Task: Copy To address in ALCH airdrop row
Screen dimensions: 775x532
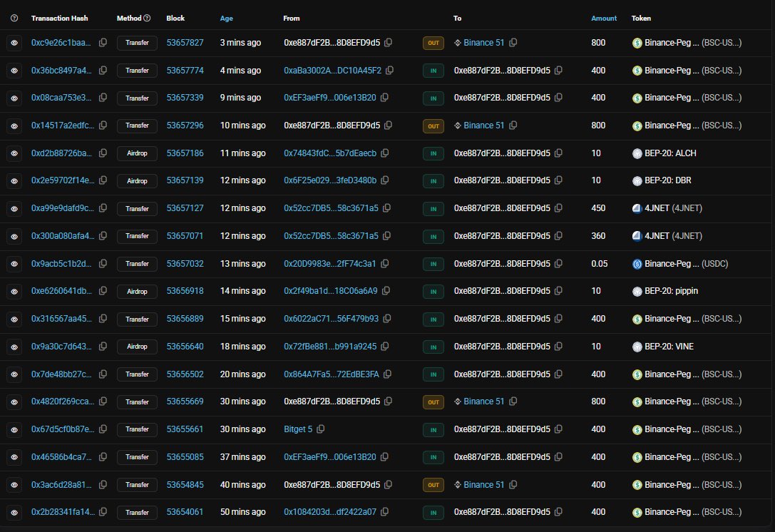Action: (x=558, y=153)
